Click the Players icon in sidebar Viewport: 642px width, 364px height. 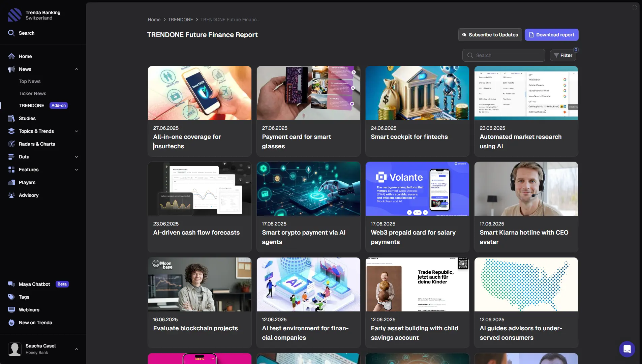click(x=11, y=182)
